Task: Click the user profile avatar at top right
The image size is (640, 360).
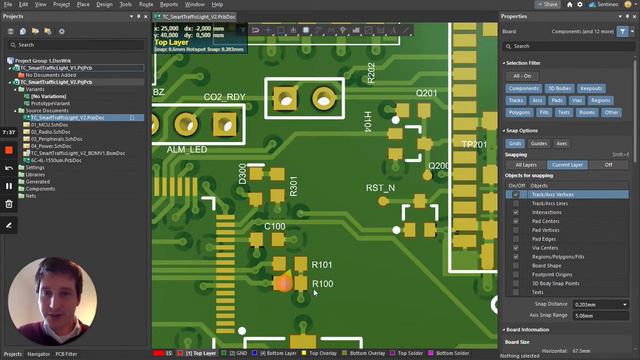Action: [628, 4]
